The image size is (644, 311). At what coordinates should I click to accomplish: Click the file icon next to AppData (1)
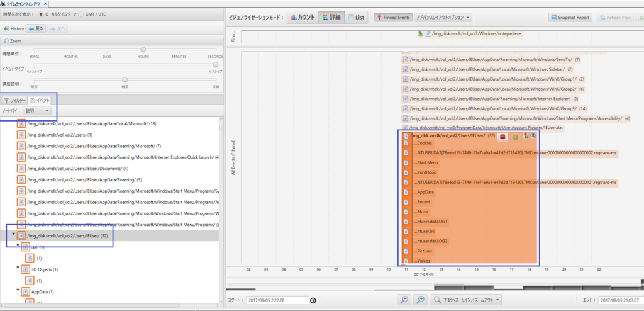coord(25,292)
